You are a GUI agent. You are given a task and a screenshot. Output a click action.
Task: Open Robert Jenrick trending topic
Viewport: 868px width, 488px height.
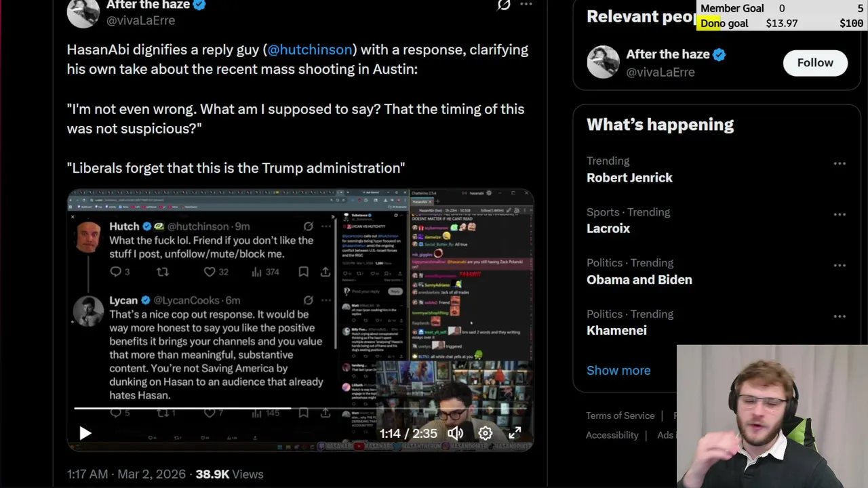tap(629, 178)
